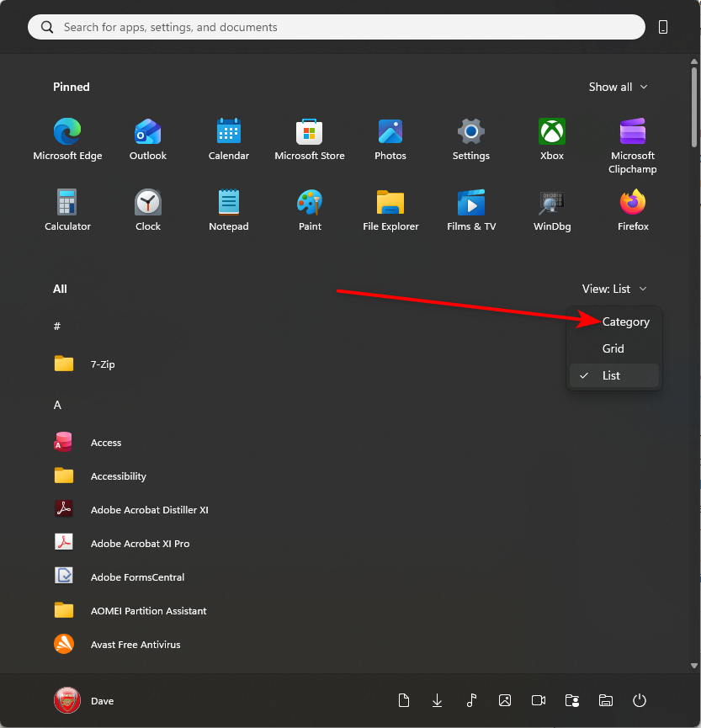The height and width of the screenshot is (728, 701).
Task: Open the Documents folder shortcut
Action: [403, 700]
